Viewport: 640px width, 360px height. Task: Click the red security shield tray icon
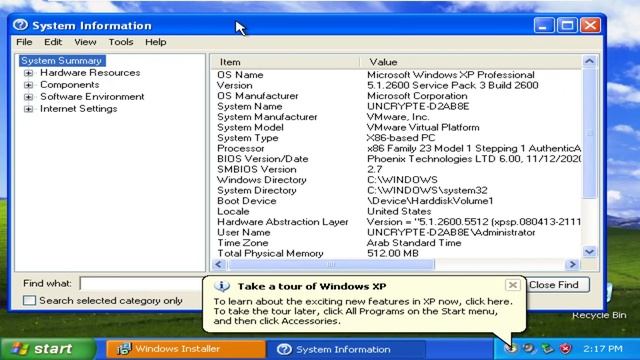565,349
